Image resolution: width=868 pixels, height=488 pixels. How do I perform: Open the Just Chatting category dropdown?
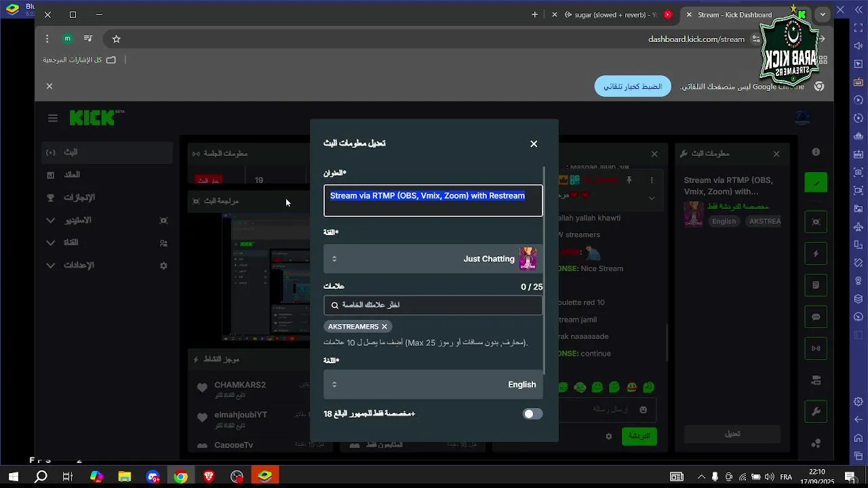click(x=433, y=259)
